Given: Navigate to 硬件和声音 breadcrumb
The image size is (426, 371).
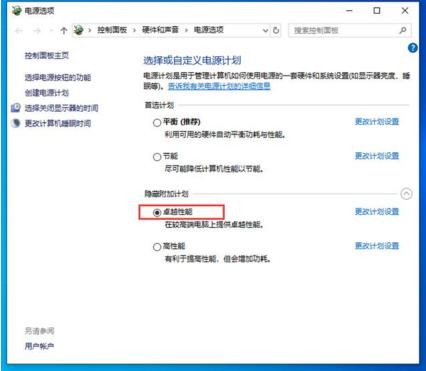Looking at the screenshot, I should tap(160, 30).
